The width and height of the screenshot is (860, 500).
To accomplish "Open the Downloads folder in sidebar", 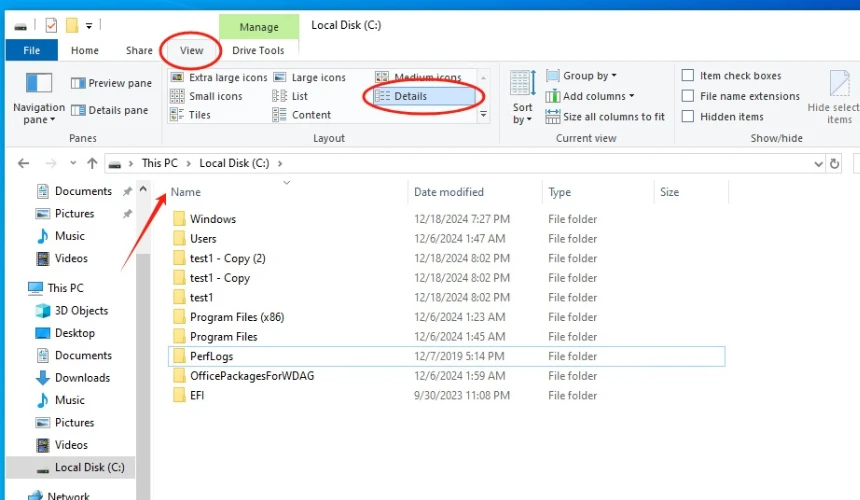I will click(x=82, y=378).
